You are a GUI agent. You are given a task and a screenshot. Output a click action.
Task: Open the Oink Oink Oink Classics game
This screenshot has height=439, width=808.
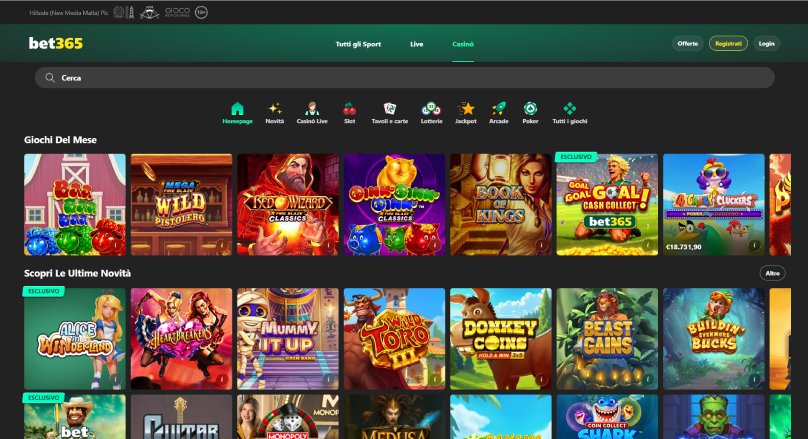click(x=394, y=205)
